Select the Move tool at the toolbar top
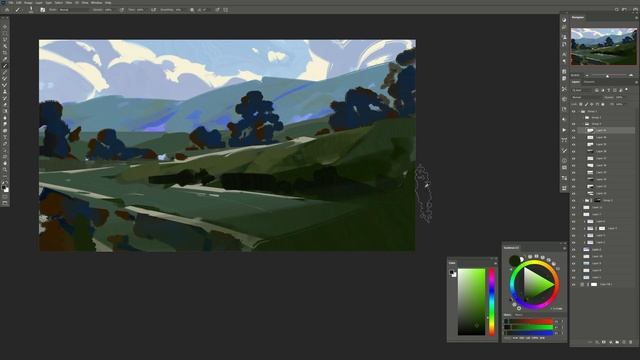 (5, 27)
